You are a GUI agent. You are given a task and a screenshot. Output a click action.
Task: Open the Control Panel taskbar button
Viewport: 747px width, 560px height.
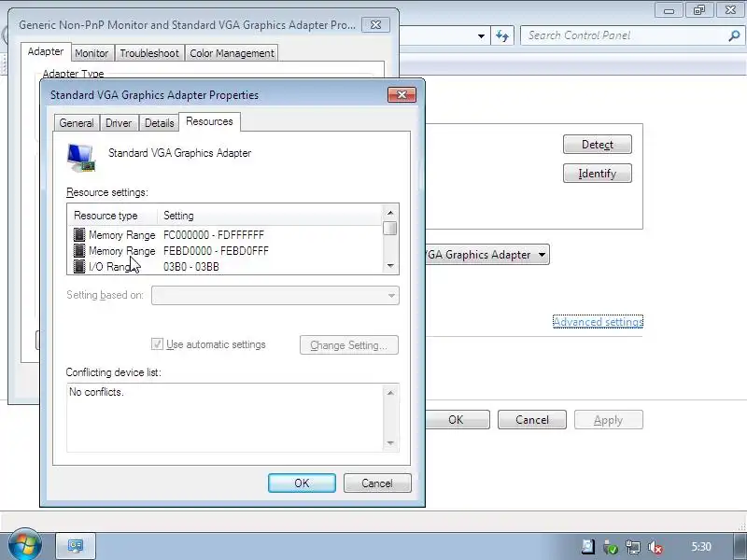[x=76, y=546]
